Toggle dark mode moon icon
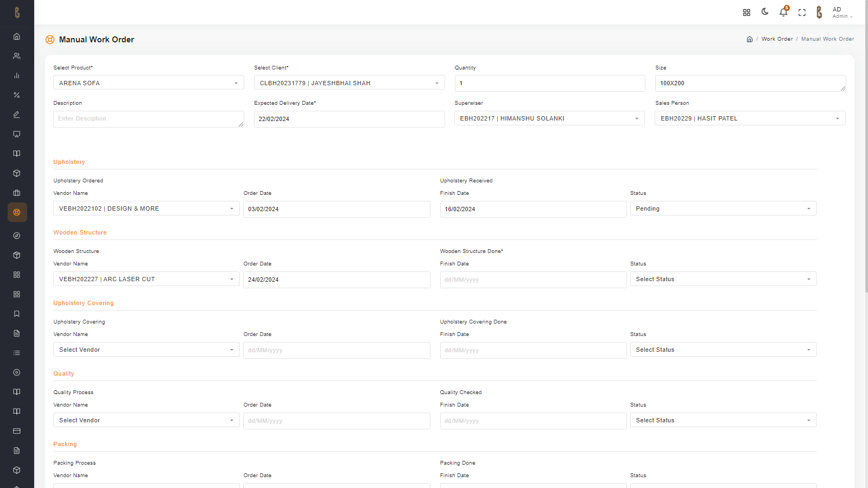 point(765,12)
